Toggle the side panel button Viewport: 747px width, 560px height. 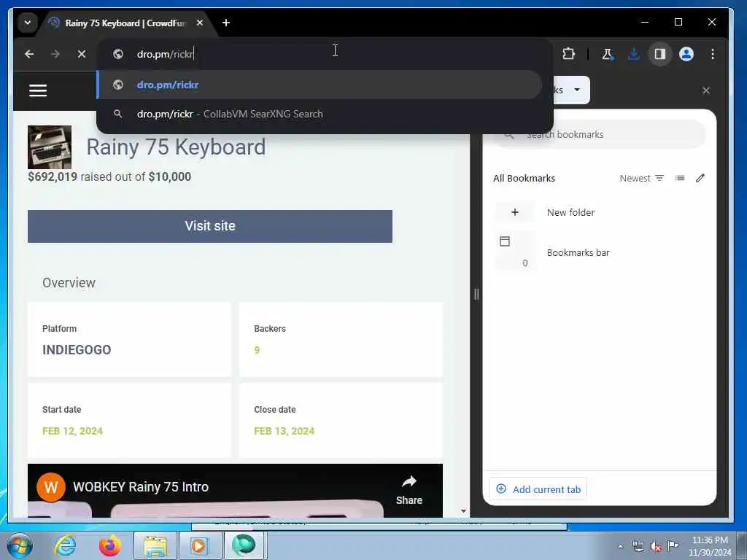coord(659,54)
